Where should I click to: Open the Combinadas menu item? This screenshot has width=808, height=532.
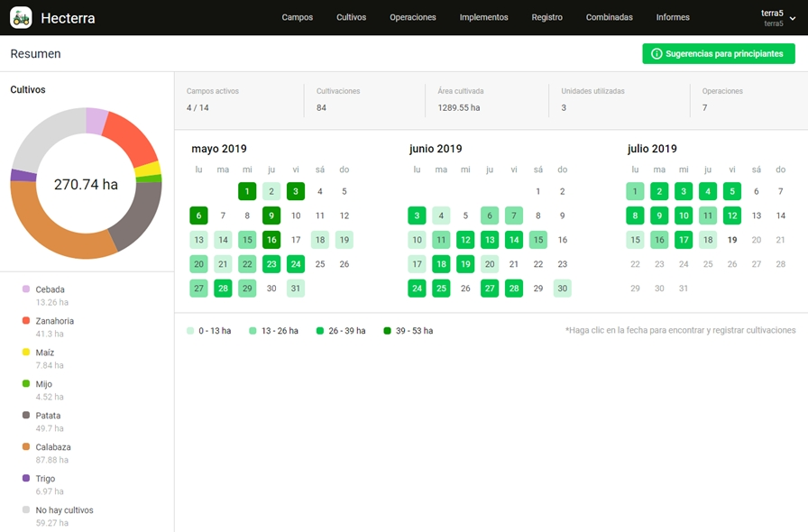(x=609, y=17)
